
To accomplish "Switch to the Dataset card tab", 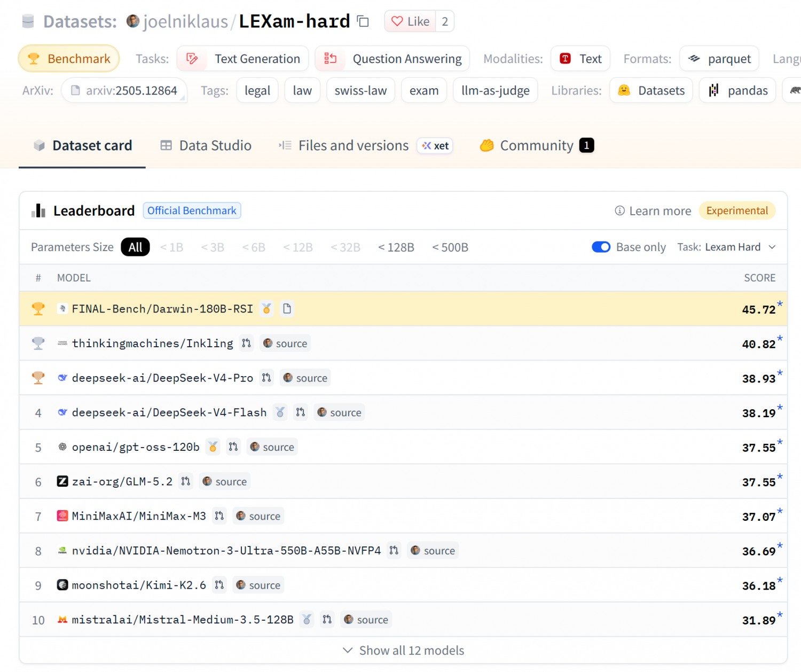I will click(x=82, y=145).
